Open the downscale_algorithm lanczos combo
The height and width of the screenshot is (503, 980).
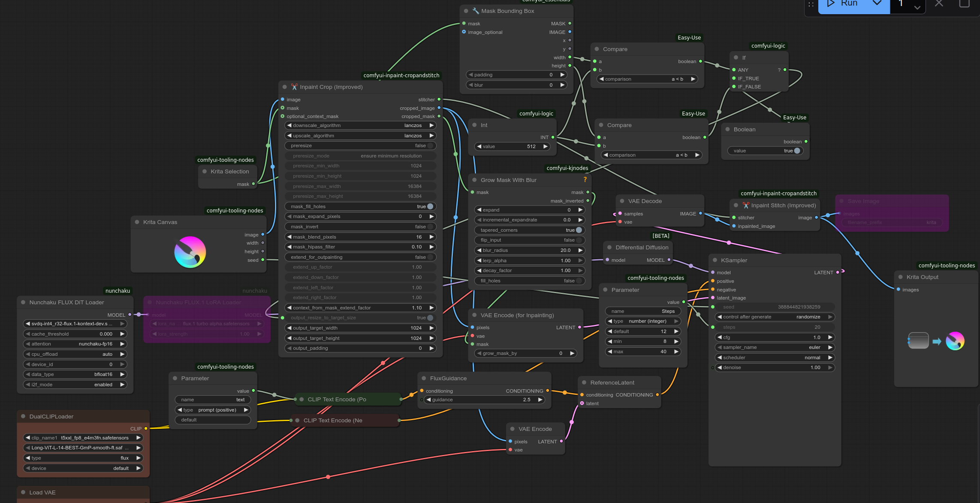point(360,125)
